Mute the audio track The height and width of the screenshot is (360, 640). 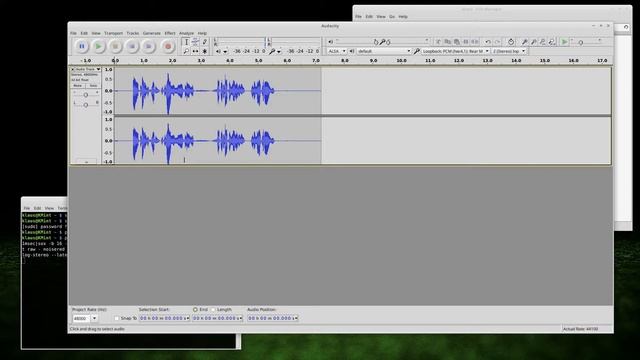tap(78, 86)
